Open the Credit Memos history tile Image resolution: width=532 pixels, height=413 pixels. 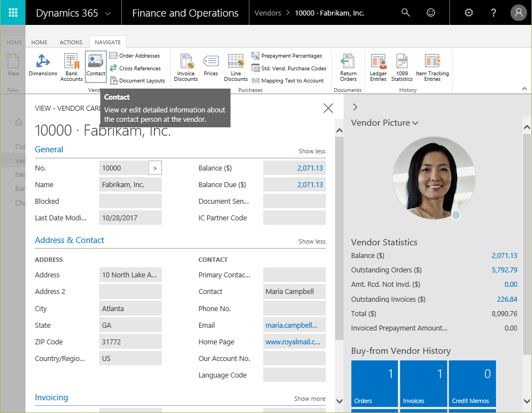tap(472, 384)
